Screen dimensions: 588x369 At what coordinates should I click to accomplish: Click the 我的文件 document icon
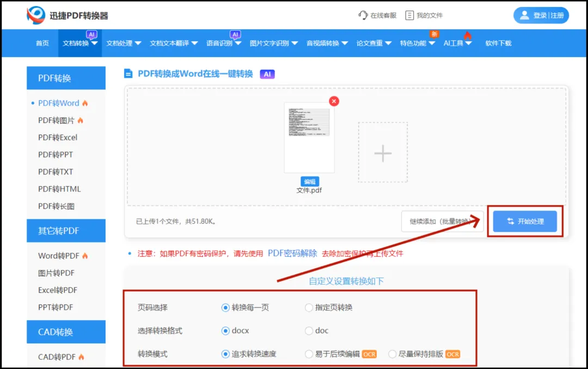(409, 15)
